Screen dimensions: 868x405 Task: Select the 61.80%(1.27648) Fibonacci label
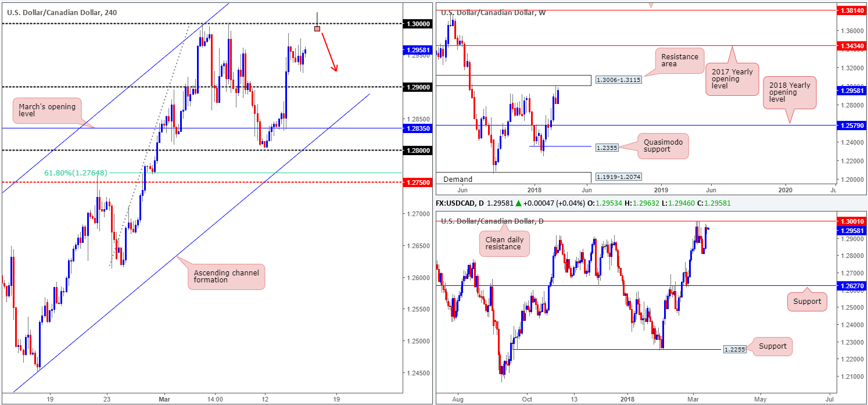[x=76, y=173]
